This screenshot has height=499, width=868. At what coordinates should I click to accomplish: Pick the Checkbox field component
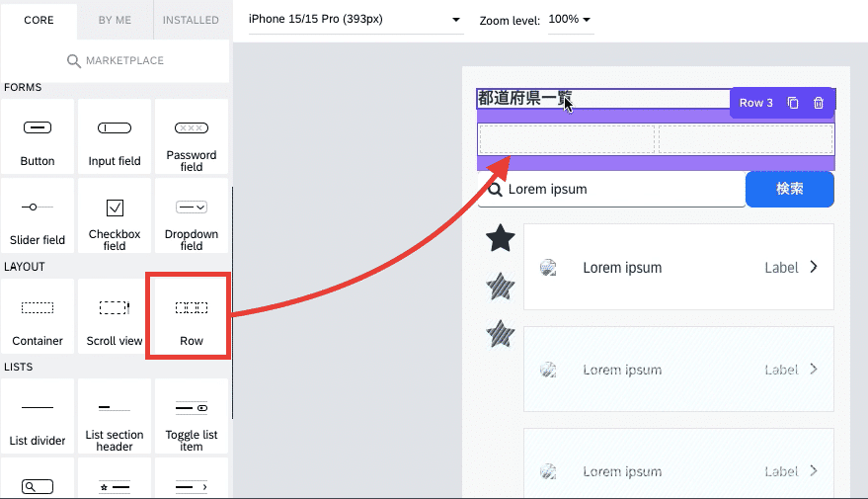(114, 215)
